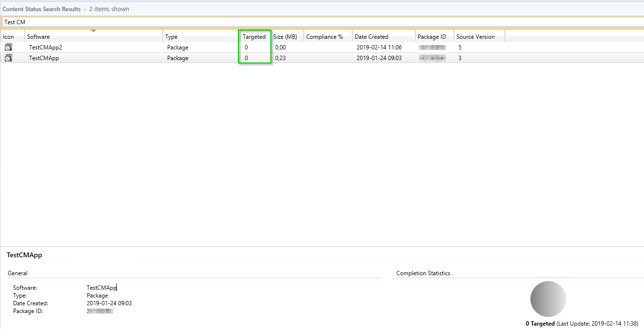Sort by the Size (MB) column header
644x329 pixels.
tap(285, 37)
